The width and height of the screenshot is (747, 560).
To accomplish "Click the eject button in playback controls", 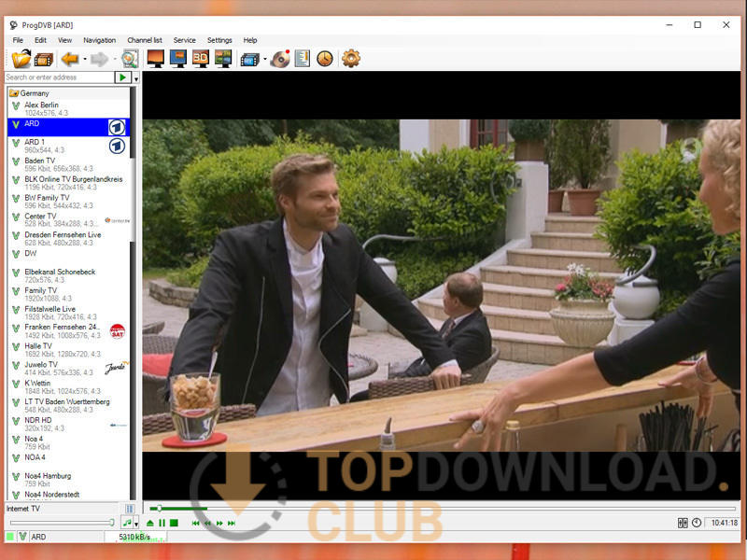I will pos(150,523).
